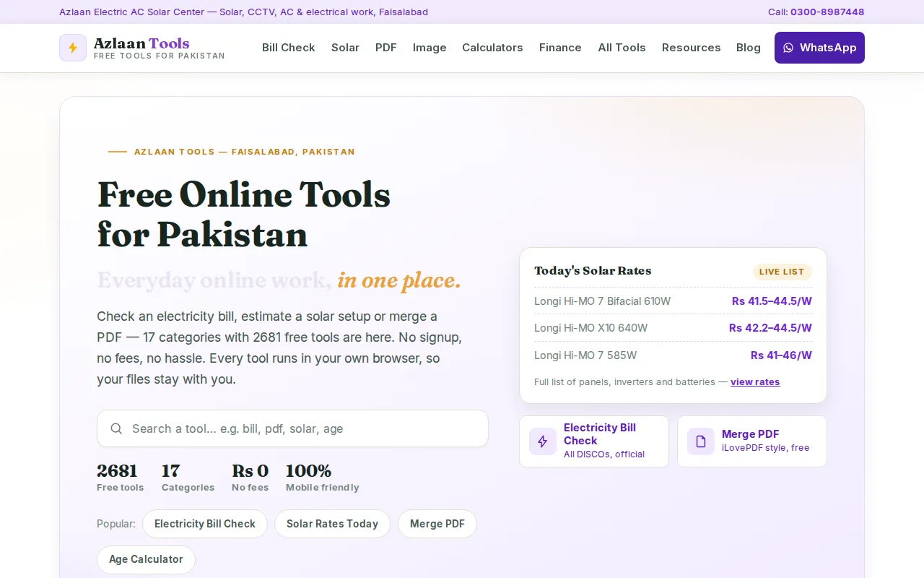Viewport: 924px width, 578px height.
Task: Select the Solar Rates Today chip
Action: (x=332, y=524)
